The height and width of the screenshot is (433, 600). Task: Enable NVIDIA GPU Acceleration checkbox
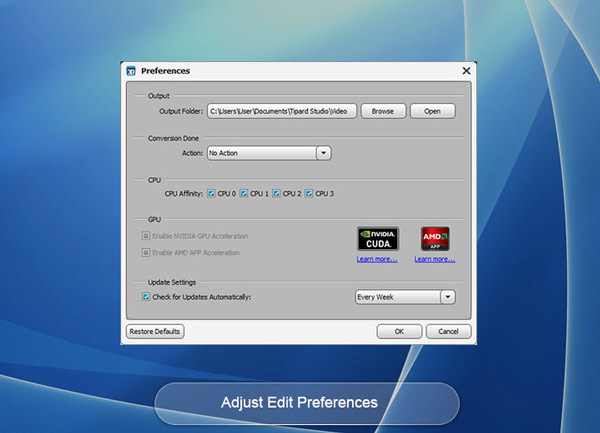146,236
